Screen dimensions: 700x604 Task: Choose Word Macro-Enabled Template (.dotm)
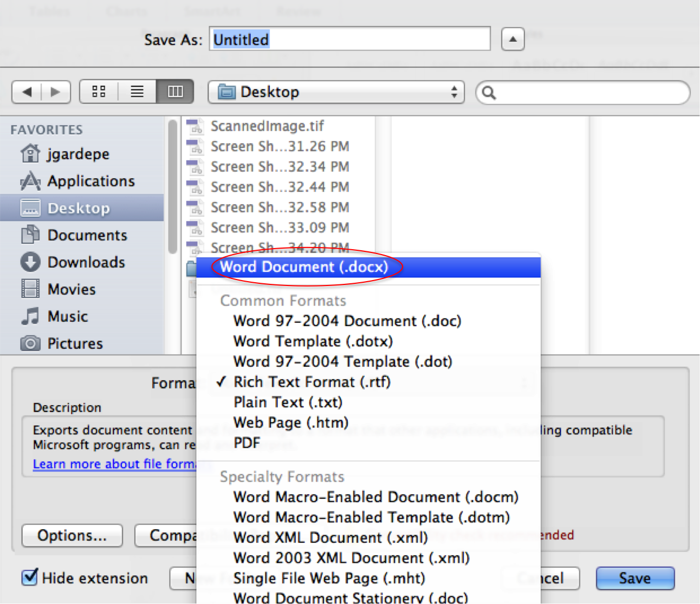coord(368,517)
